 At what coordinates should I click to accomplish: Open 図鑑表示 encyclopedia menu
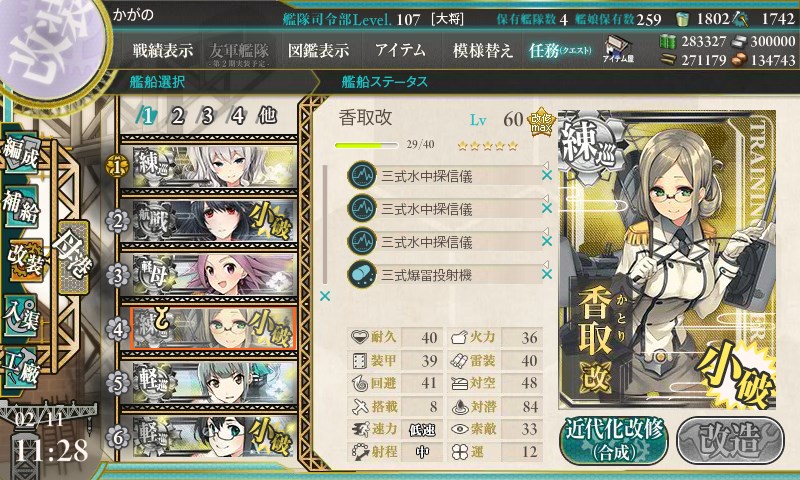click(318, 50)
